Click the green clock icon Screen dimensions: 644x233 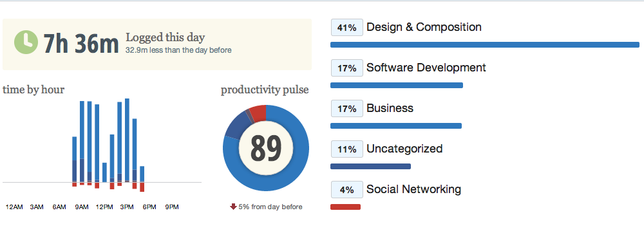click(x=26, y=42)
